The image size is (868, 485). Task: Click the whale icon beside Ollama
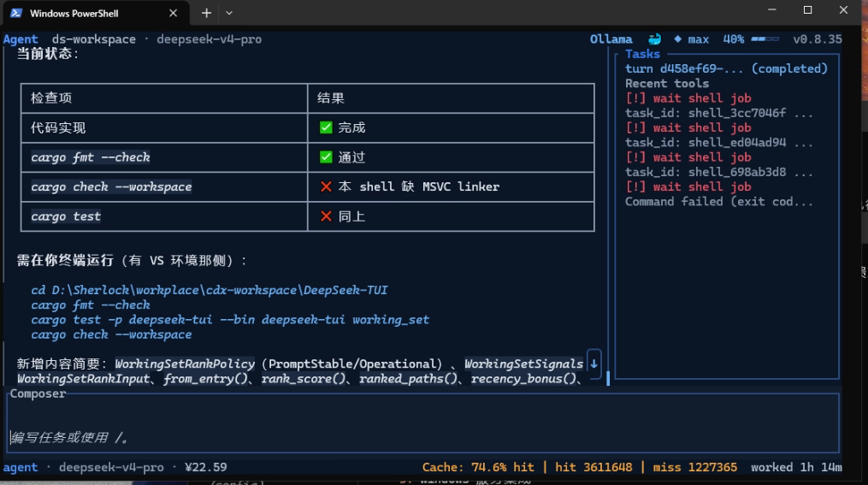[x=654, y=39]
